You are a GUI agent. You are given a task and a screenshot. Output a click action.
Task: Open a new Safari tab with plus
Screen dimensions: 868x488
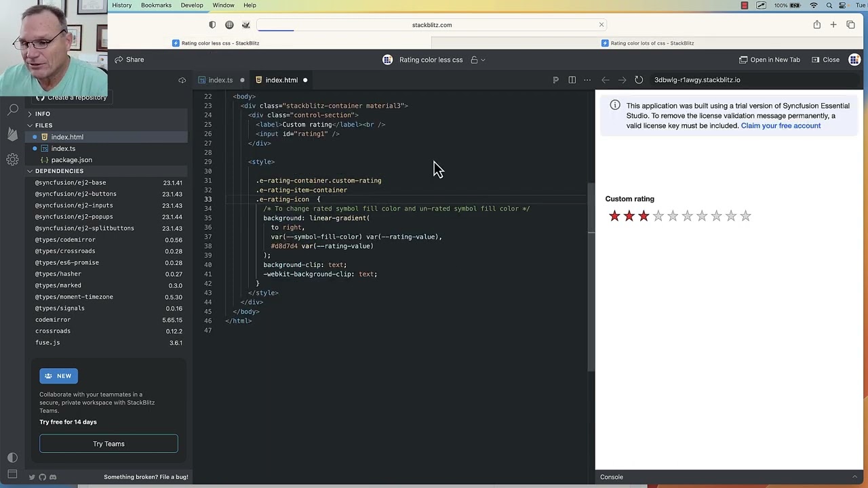click(x=833, y=25)
